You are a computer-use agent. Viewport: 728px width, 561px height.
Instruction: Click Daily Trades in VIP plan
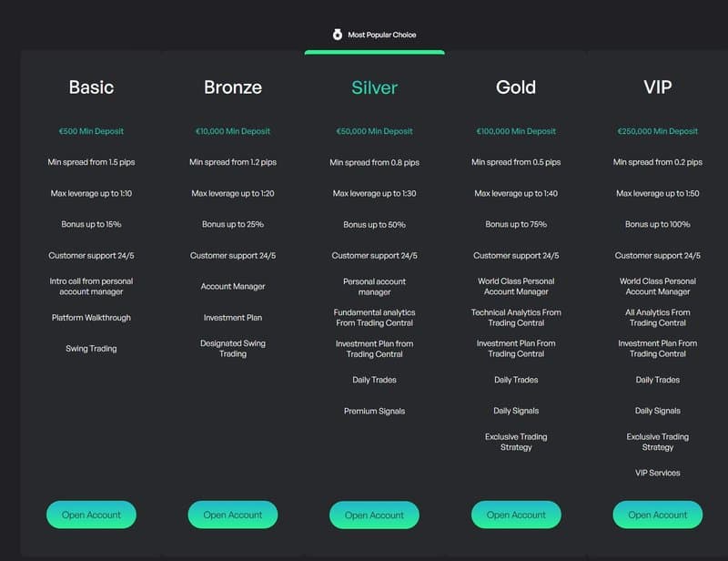(657, 380)
